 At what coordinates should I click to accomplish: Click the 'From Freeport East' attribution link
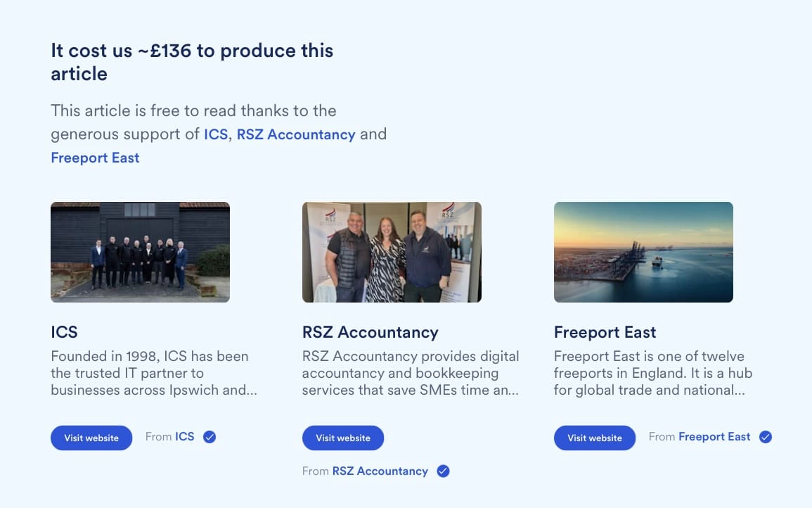[x=714, y=437]
